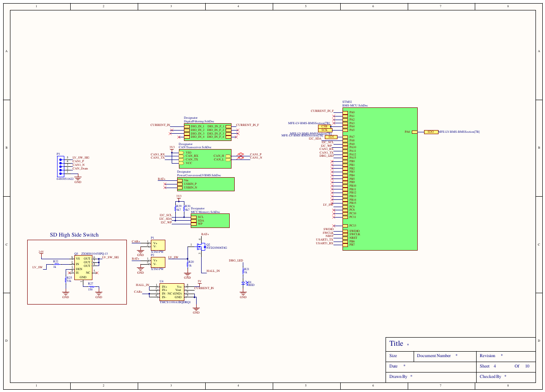Select the Drawn By field
Viewport: 545px width, 392px height.
point(431,377)
